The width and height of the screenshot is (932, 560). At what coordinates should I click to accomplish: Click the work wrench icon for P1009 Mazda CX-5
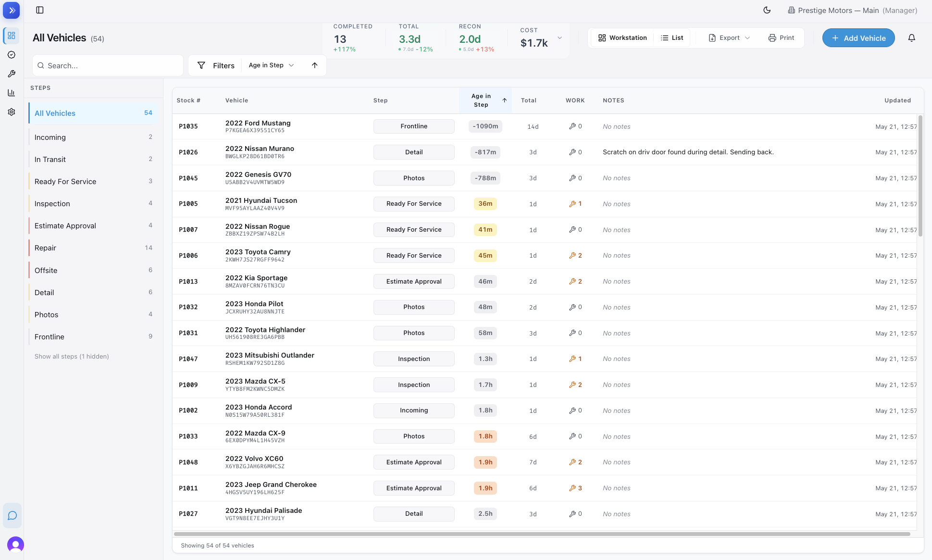coord(572,385)
